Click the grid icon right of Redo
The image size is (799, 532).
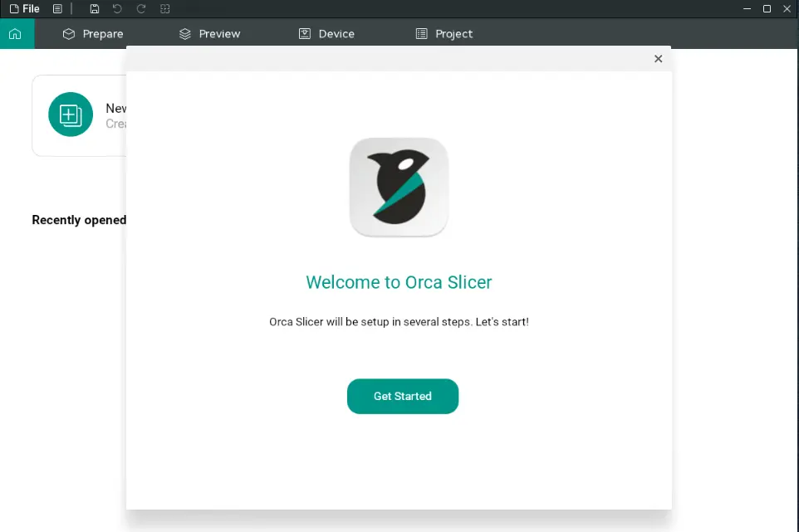(164, 9)
